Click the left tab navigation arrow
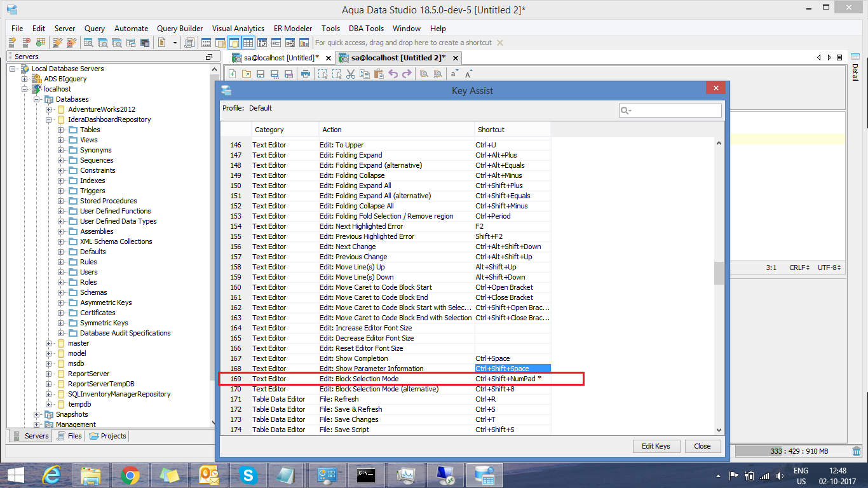The image size is (868, 488). (x=820, y=57)
